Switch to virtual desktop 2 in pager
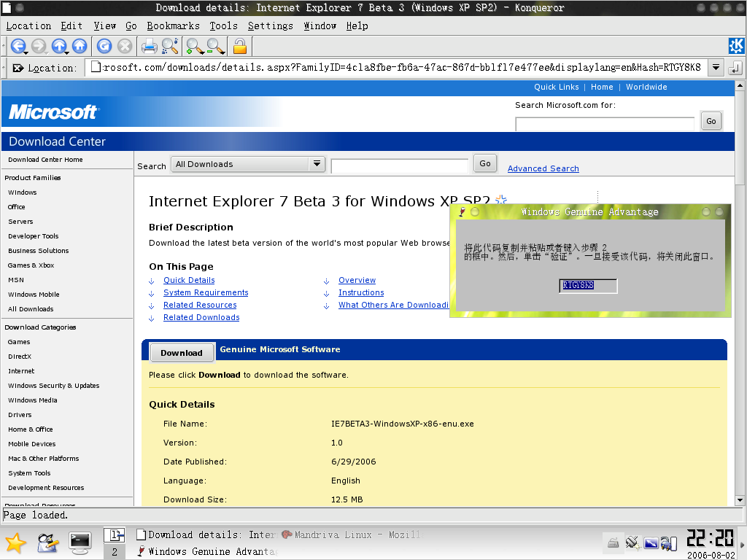Screen dimensions: 747x560 115,551
